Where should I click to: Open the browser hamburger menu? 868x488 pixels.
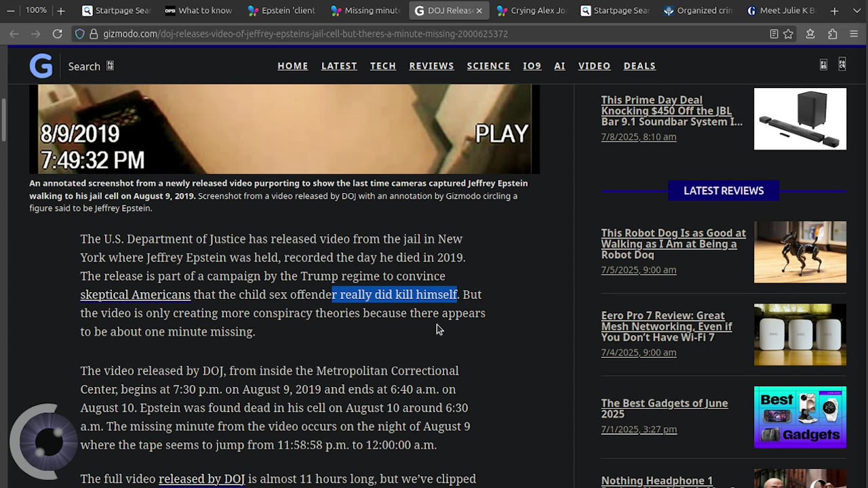pyautogui.click(x=854, y=34)
